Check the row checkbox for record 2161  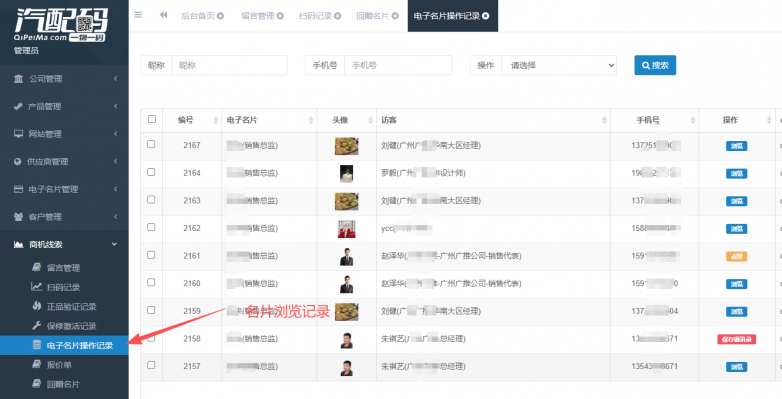tap(151, 255)
